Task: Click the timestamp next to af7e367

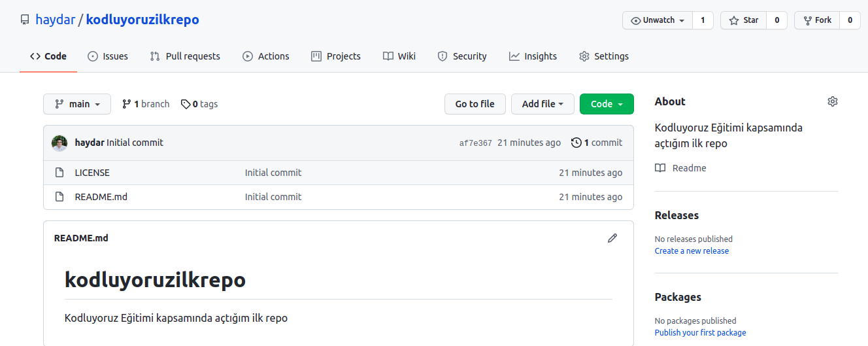Action: tap(529, 143)
